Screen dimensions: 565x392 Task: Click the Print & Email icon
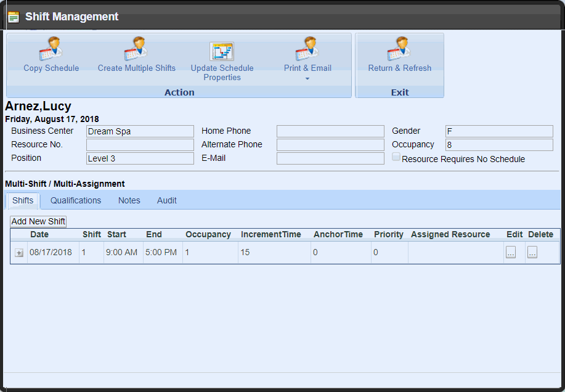tap(307, 49)
